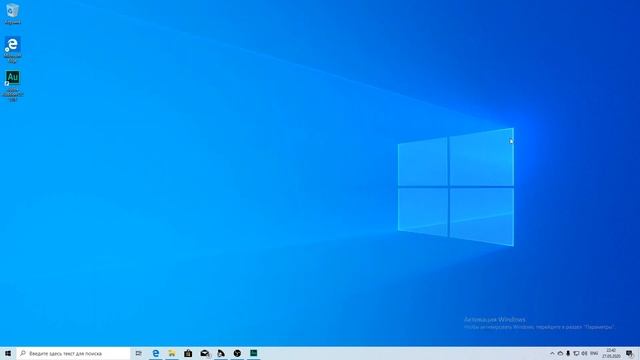Switch to Adobe Audition on the taskbar

(253, 353)
